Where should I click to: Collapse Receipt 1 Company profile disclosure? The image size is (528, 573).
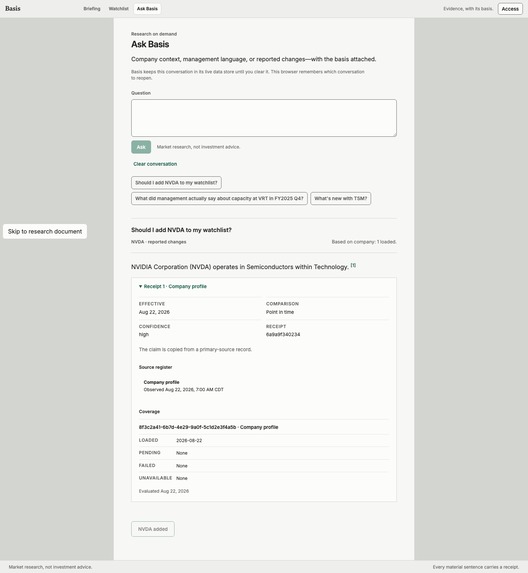click(172, 286)
